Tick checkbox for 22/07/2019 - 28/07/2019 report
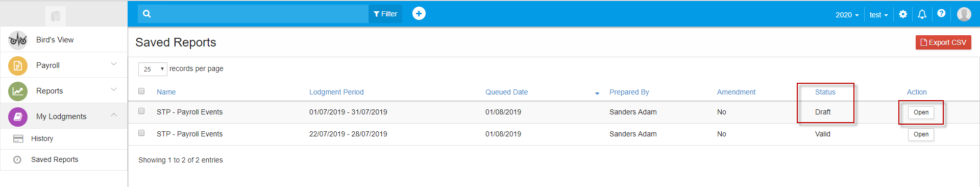The width and height of the screenshot is (980, 187). click(141, 133)
